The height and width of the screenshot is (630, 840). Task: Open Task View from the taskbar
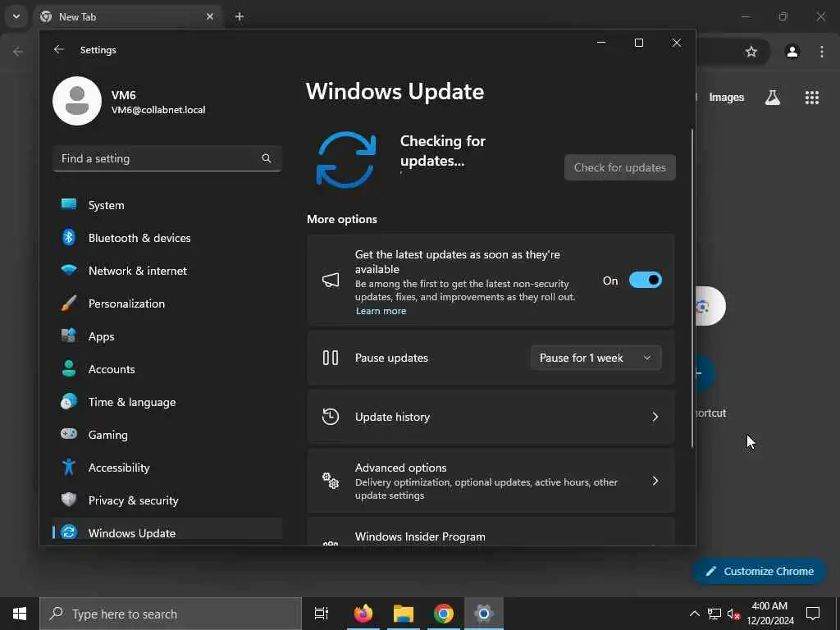click(322, 614)
